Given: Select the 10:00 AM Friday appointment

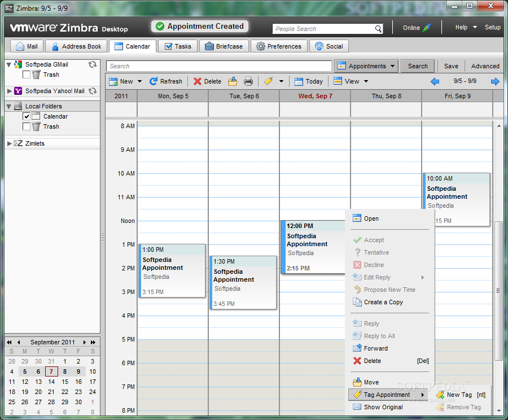Looking at the screenshot, I should pos(456,200).
